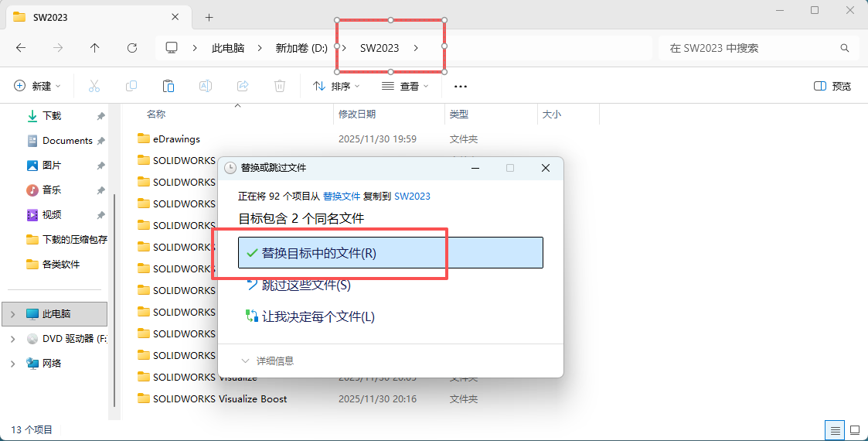Expand the 网络 tree node

pyautogui.click(x=12, y=364)
